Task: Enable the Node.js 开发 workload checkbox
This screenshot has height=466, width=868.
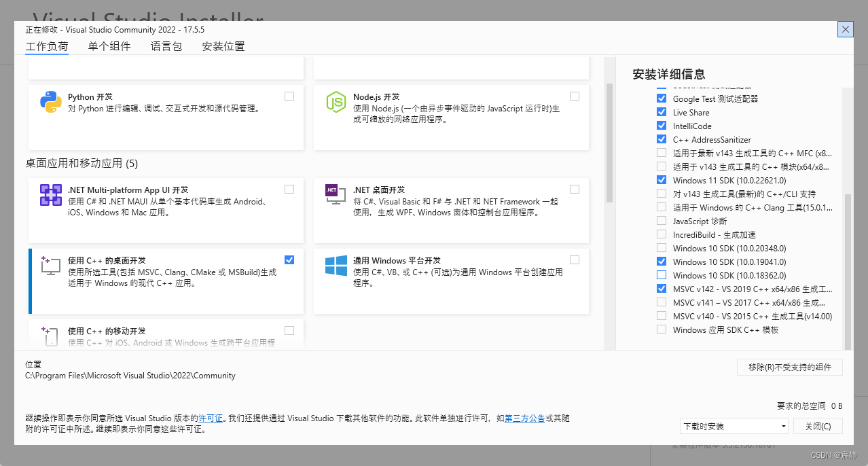Action: 575,96
